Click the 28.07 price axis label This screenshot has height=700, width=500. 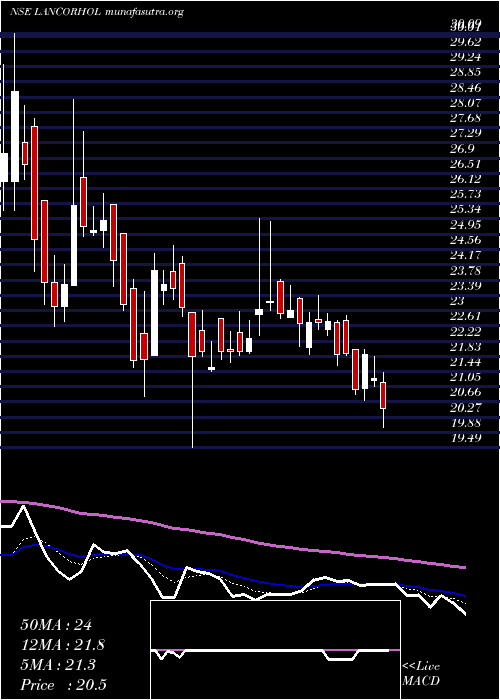pos(465,103)
